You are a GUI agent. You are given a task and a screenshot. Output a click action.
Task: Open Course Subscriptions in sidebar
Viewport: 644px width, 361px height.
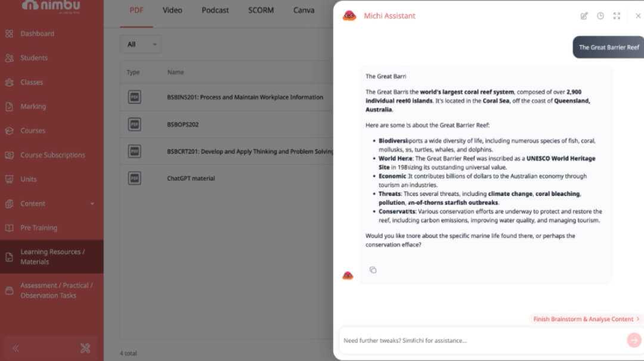point(52,155)
